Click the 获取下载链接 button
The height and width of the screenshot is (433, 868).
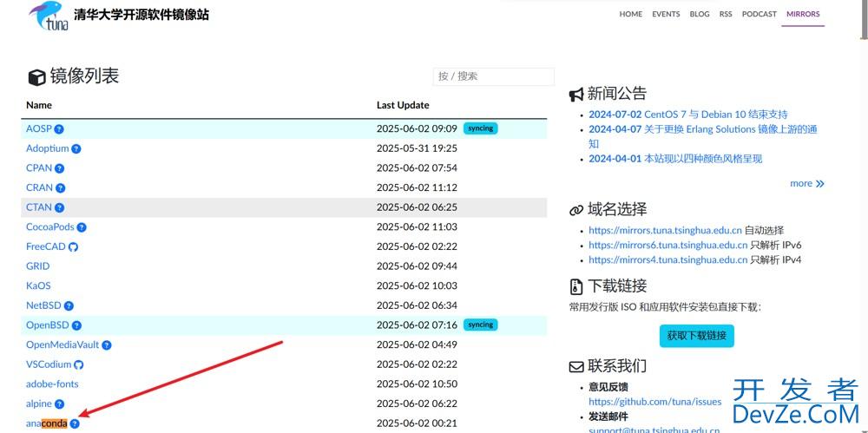click(x=696, y=336)
